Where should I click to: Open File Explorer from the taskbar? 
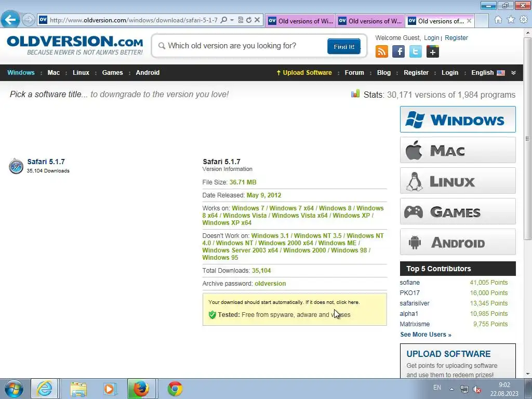click(x=78, y=389)
